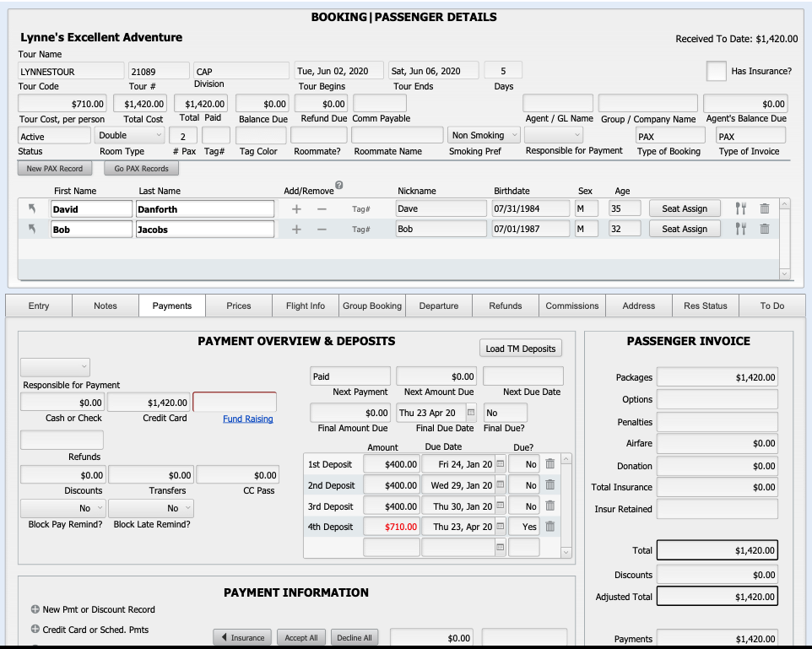
Task: Open the Room Type dropdown
Action: (x=129, y=135)
